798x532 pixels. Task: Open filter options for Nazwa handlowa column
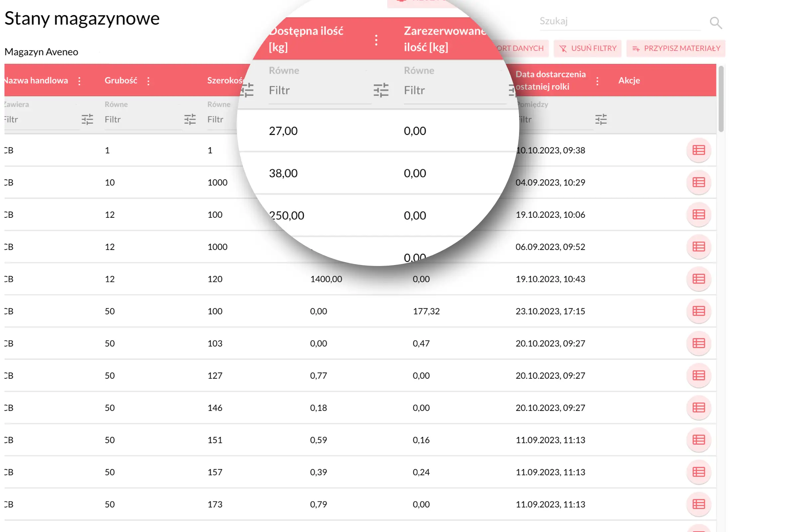click(87, 119)
